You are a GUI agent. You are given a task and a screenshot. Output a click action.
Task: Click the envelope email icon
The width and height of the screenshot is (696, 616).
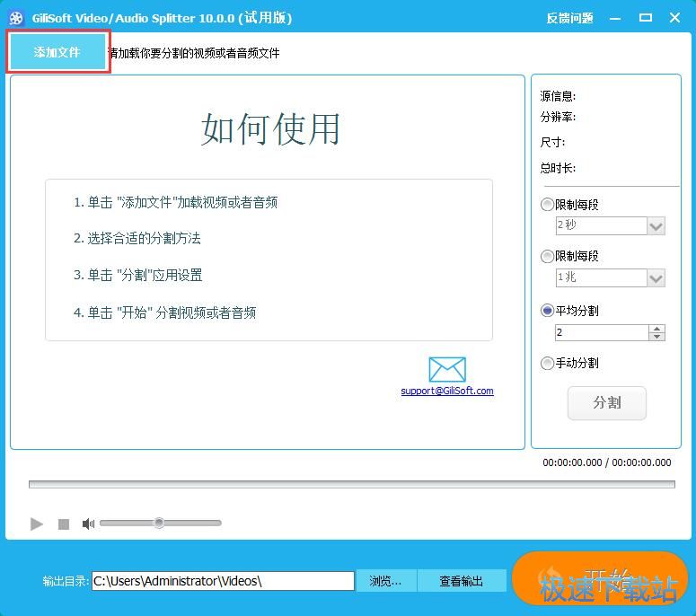[447, 369]
